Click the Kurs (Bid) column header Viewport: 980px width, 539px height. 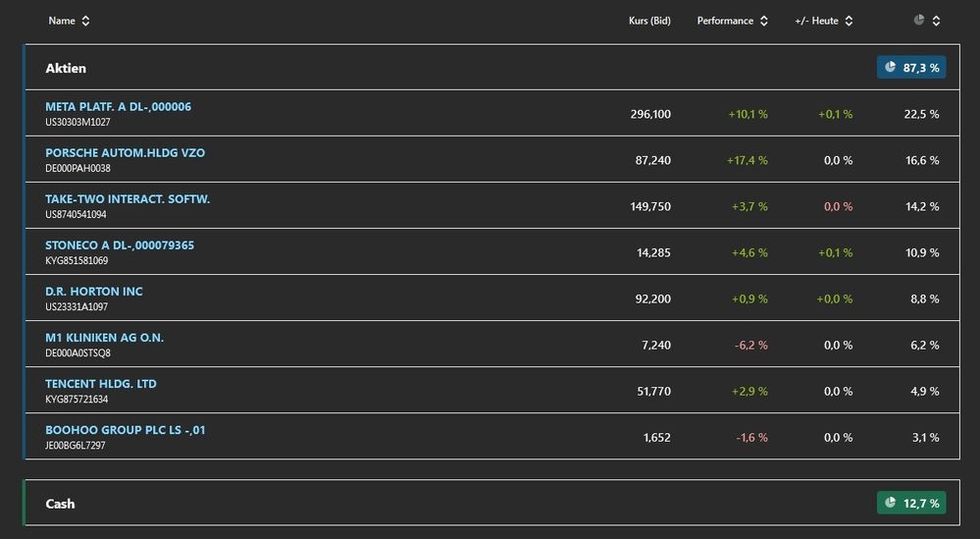[x=649, y=21]
